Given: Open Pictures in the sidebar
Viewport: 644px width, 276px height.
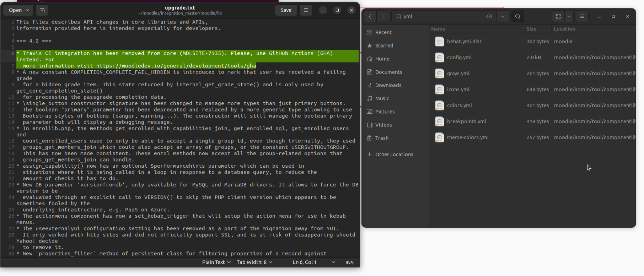Looking at the screenshot, I should (395, 112).
